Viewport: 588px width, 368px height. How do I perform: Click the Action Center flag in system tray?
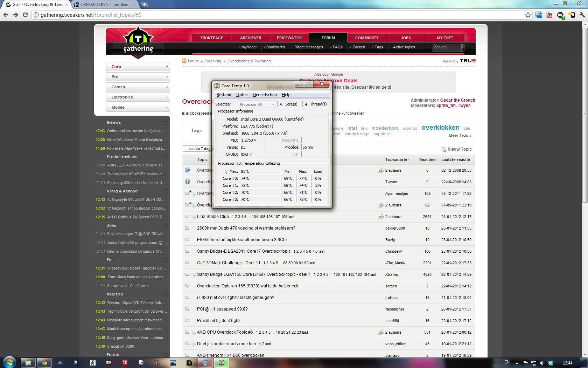pos(525,363)
